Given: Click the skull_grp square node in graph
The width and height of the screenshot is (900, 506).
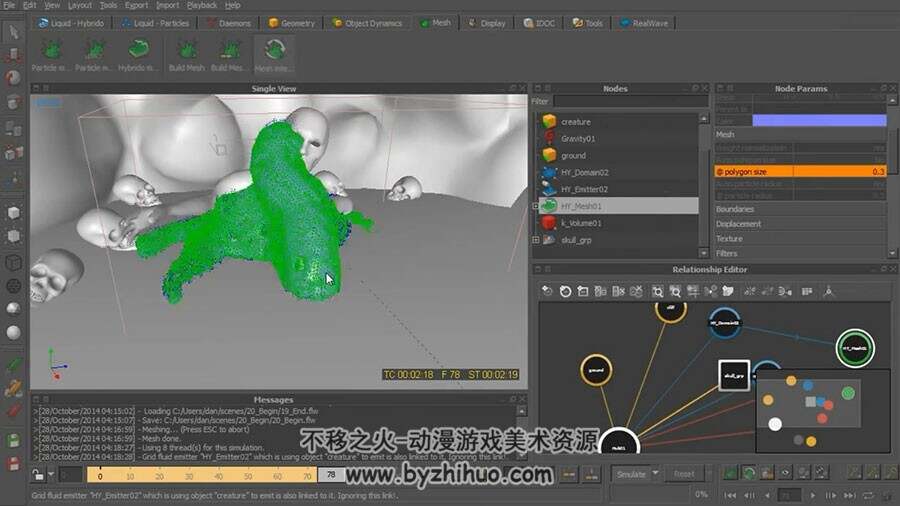Looking at the screenshot, I should 734,375.
